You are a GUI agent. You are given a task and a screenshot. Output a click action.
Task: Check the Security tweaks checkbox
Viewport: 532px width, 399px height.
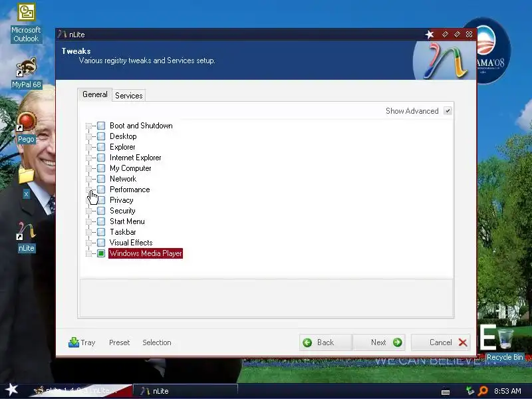click(101, 211)
